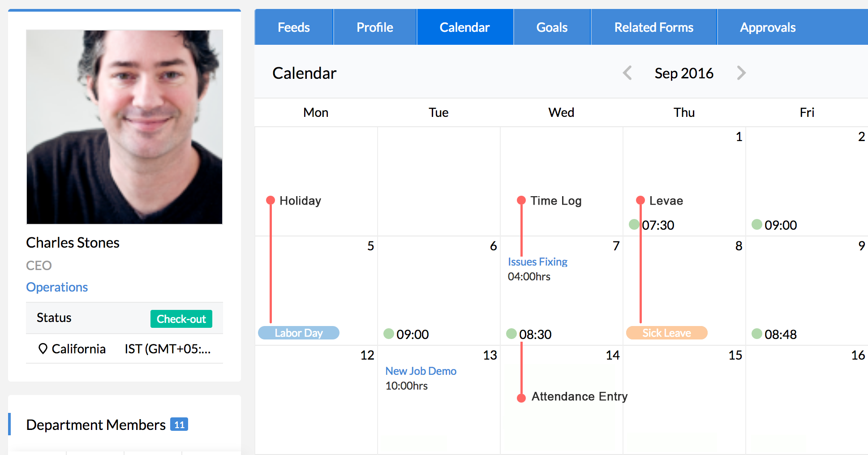The height and width of the screenshot is (455, 868).
Task: Click red Attendance Entry marker dot
Action: click(521, 398)
